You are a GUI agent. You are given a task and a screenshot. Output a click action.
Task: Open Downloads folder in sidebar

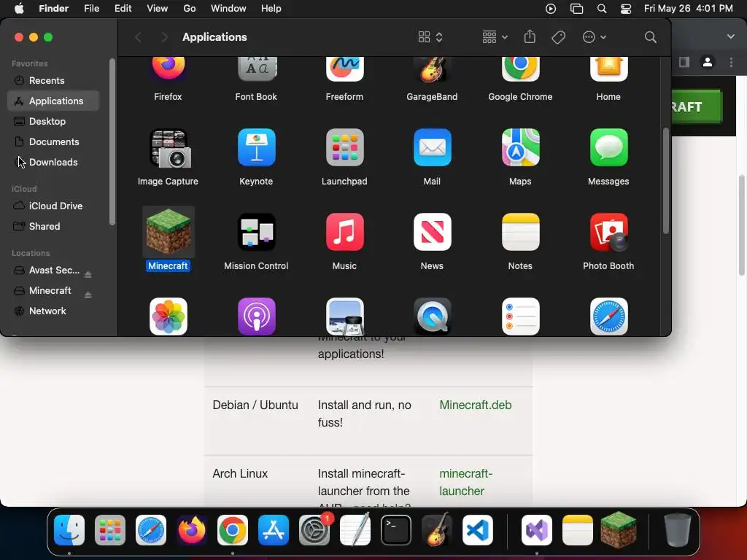(x=53, y=163)
